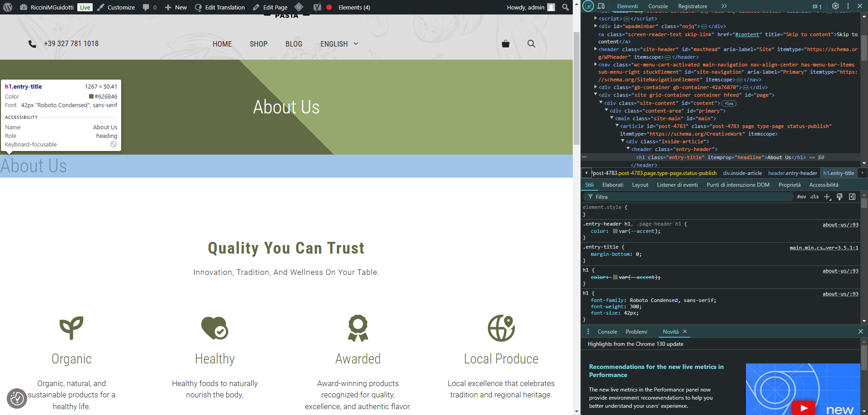Open the main.min.css source link
The image size is (868, 415).
tap(824, 248)
